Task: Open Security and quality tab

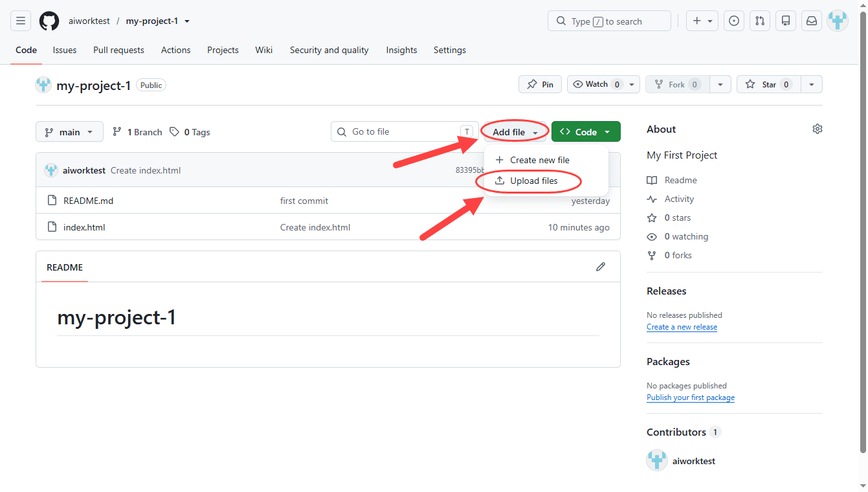Action: [329, 50]
